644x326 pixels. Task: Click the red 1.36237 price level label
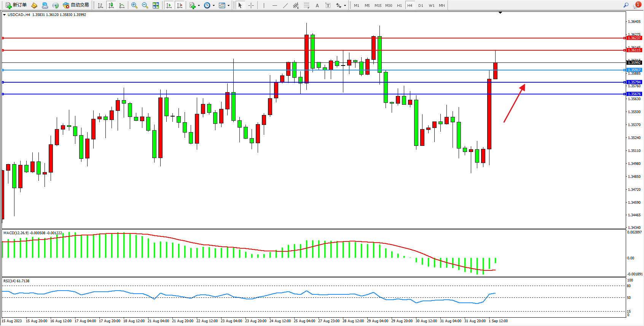pyautogui.click(x=634, y=38)
